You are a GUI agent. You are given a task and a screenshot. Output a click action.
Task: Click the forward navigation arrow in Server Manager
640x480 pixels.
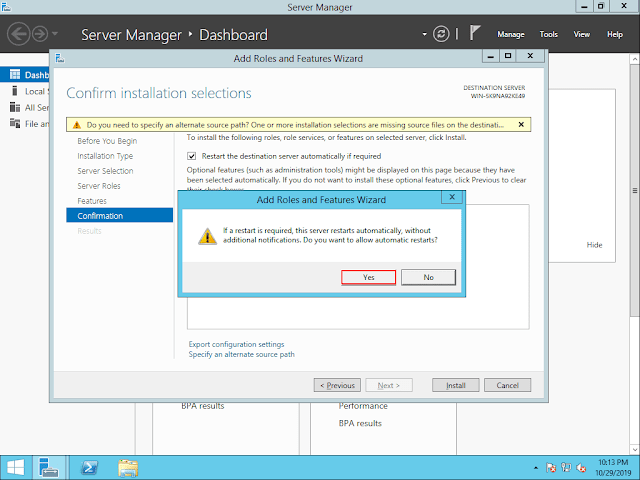(x=40, y=34)
